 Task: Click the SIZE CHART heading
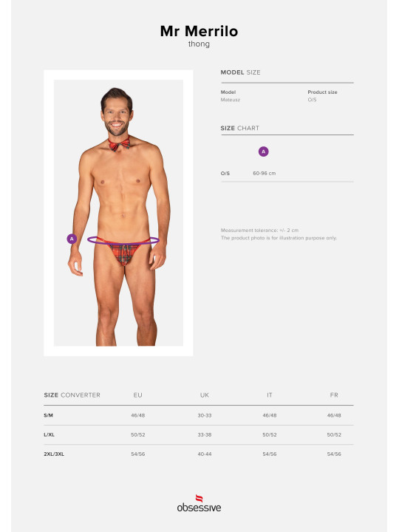(x=240, y=128)
